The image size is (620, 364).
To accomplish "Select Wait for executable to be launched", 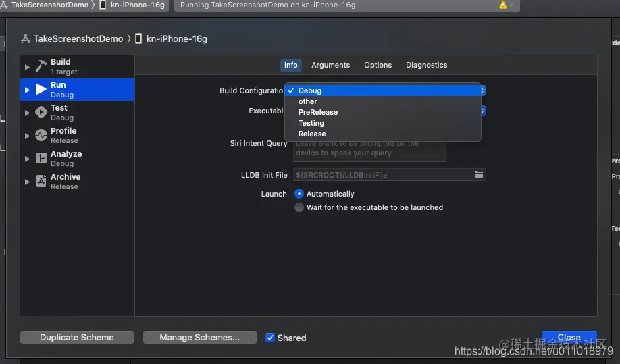I will pos(299,207).
